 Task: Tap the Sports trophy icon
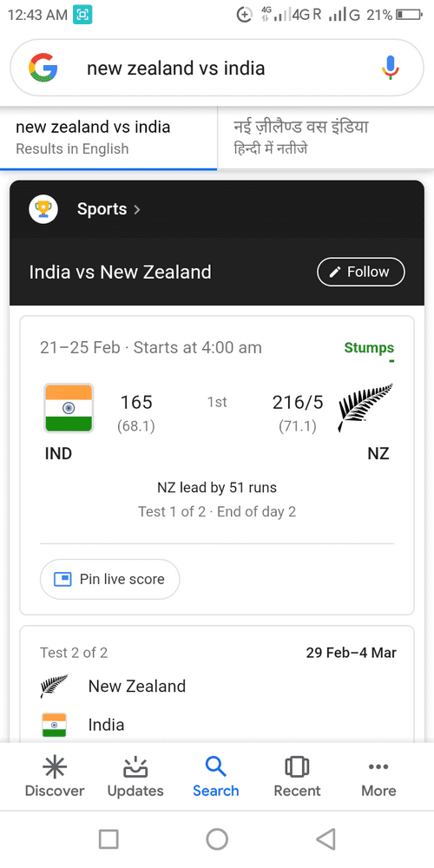(x=43, y=209)
